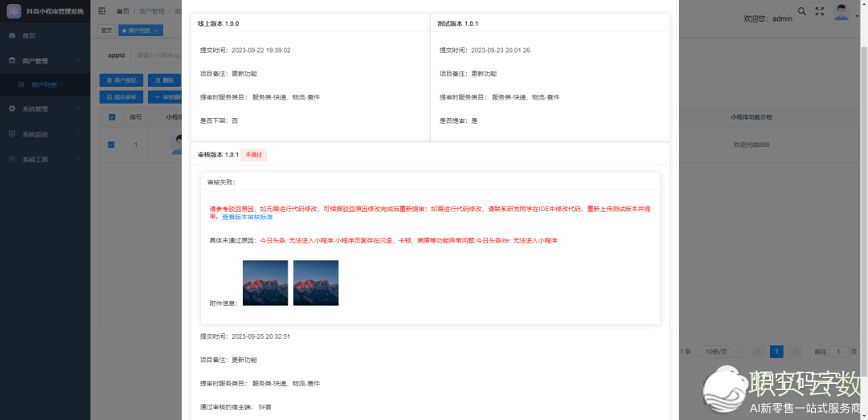Screen dimensions: 868x420
Task: Open the search magnifier icon in header
Action: tap(801, 11)
